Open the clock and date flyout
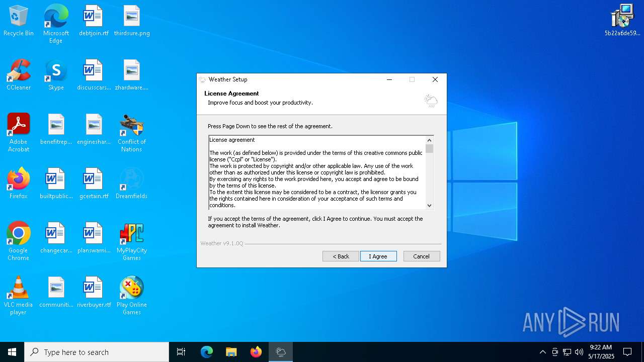644x362 pixels. click(x=601, y=352)
